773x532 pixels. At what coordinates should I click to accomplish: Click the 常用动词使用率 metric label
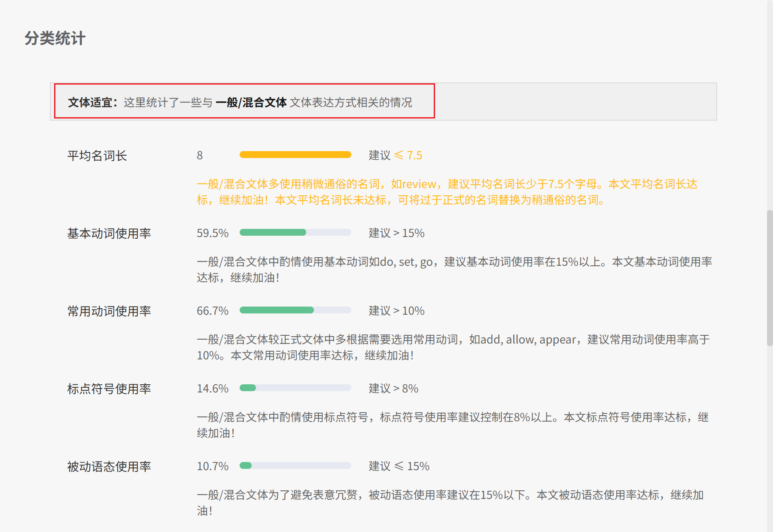(109, 311)
